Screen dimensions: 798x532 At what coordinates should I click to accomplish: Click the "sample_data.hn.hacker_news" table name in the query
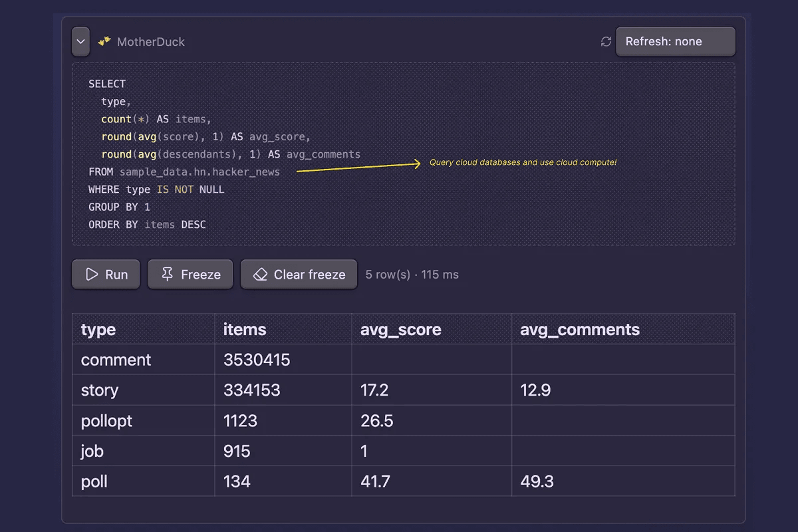(200, 172)
